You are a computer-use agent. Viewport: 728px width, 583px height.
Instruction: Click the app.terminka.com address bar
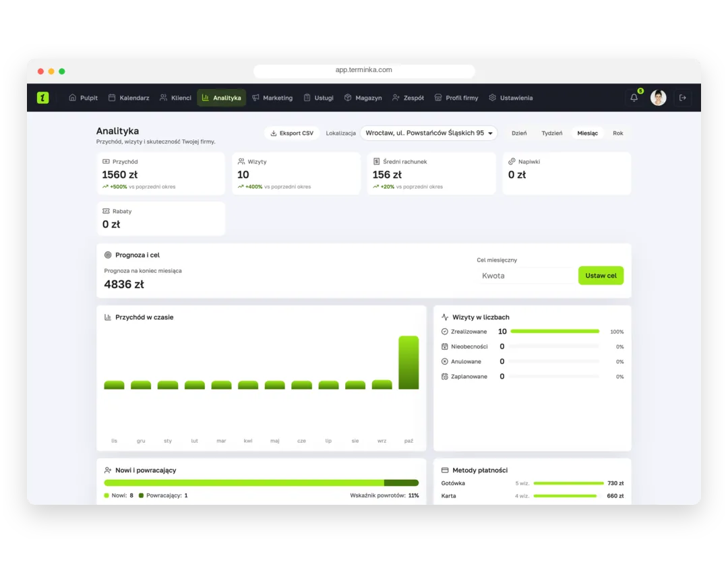tap(364, 70)
